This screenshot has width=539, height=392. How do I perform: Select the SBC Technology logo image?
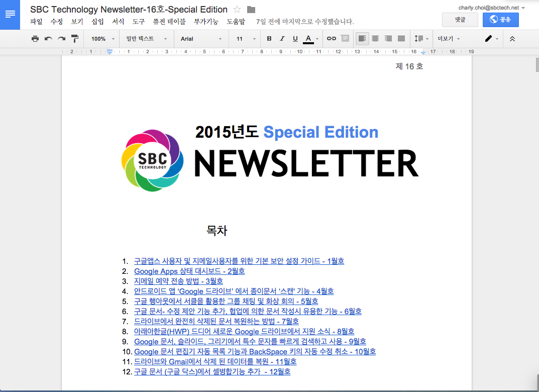coord(152,160)
